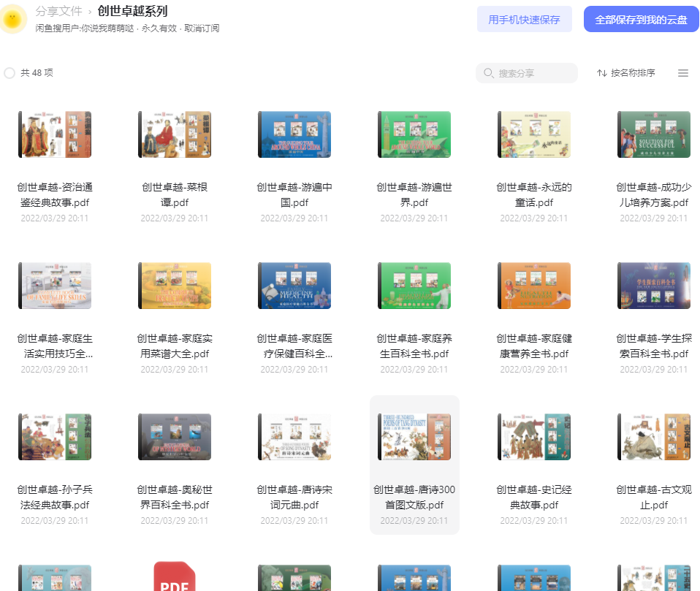700x591 pixels.
Task: Select file name 创世卓越-家庭健康营养全书.pdf
Action: pos(534,346)
